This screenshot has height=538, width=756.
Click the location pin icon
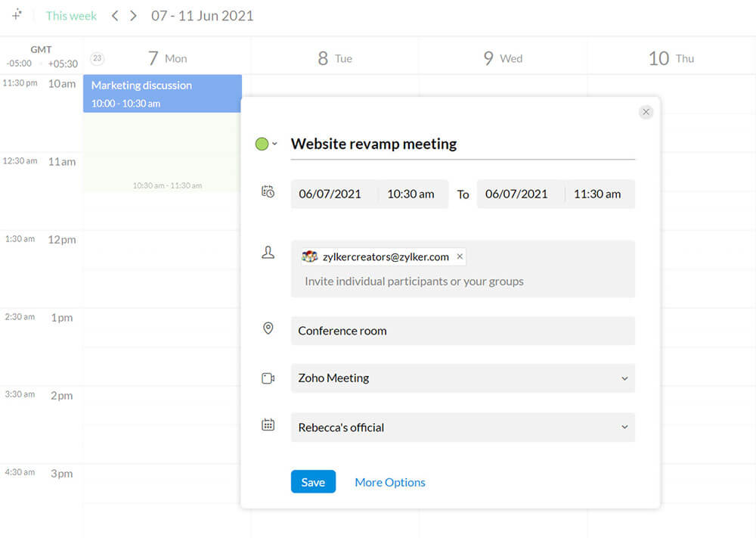[268, 328]
